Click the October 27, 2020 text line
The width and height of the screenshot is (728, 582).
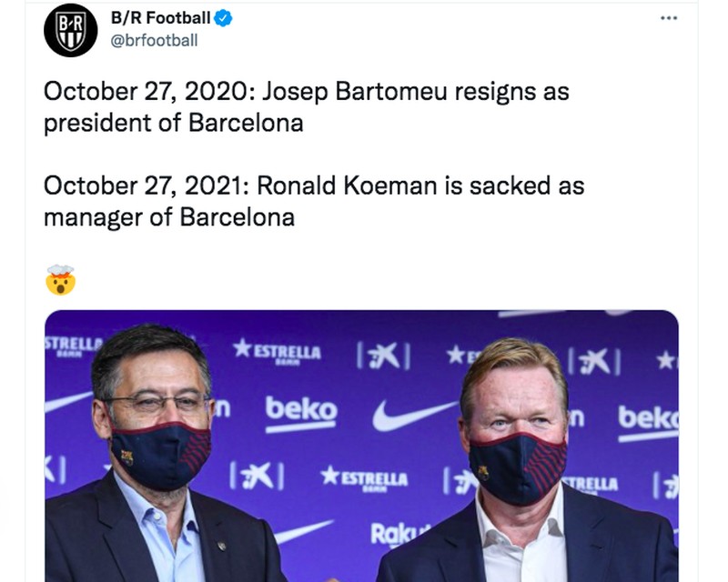click(x=305, y=91)
